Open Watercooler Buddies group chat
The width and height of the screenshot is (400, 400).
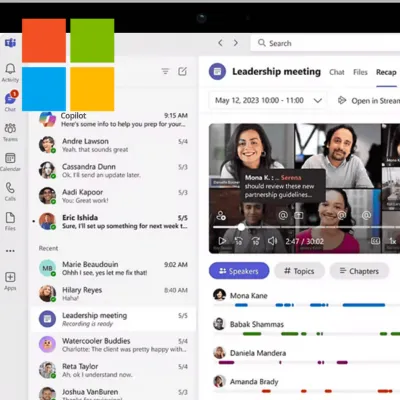[x=113, y=345]
